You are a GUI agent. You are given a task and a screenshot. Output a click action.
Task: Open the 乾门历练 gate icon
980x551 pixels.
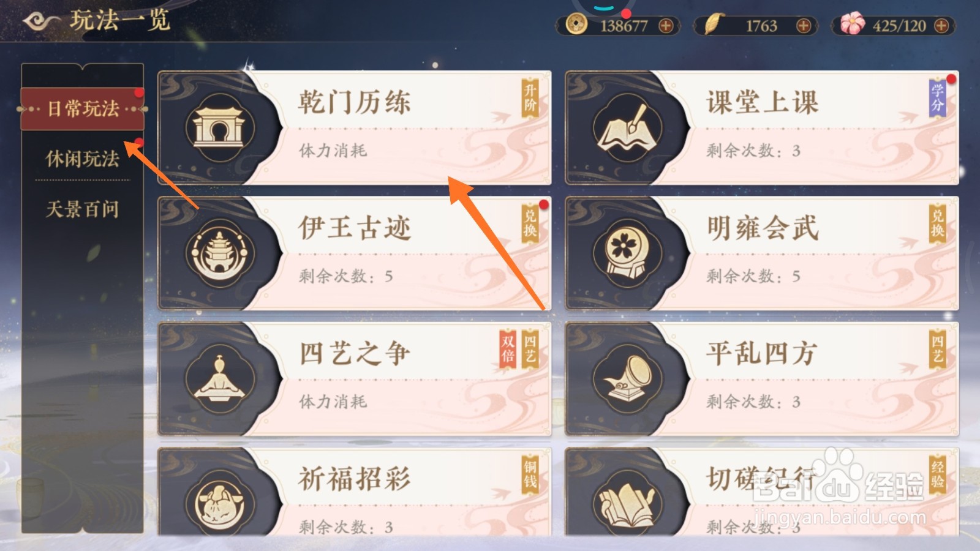pos(219,128)
